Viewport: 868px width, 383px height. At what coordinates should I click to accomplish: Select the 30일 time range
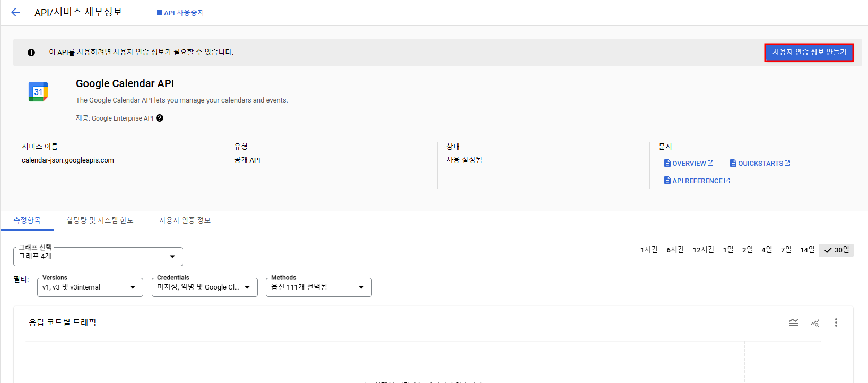836,250
